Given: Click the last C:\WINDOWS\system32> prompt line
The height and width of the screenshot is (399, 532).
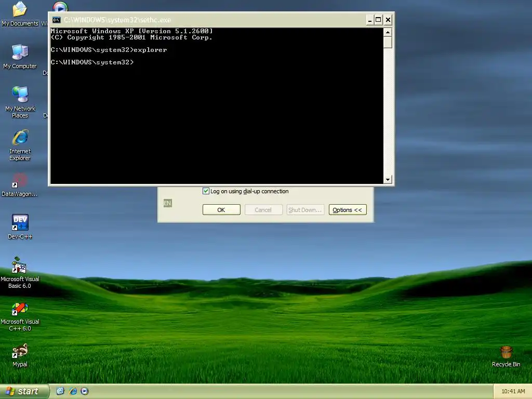Looking at the screenshot, I should pos(92,62).
